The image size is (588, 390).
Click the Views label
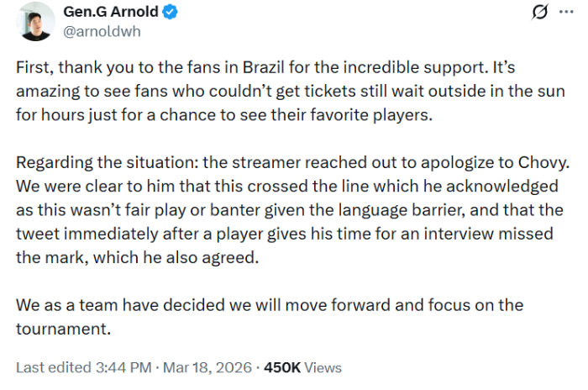(x=323, y=367)
